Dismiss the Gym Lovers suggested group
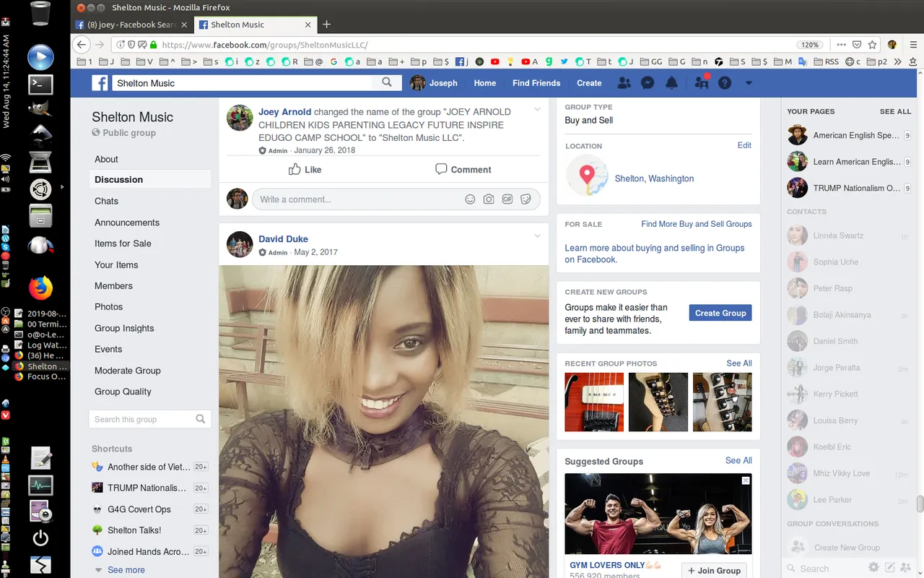This screenshot has width=924, height=578. pos(746,480)
